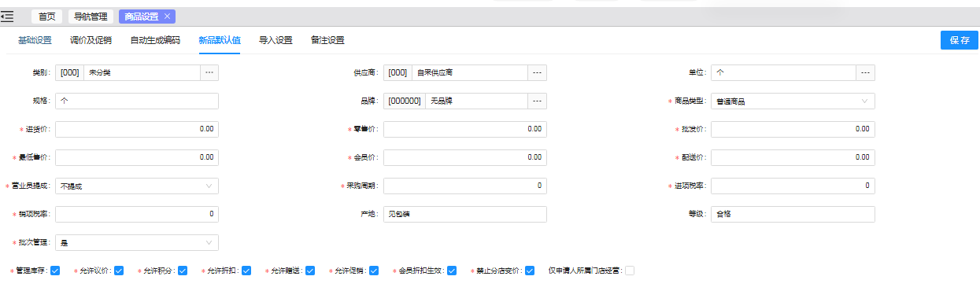This screenshot has width=980, height=291.
Task: Toggle the 允许议价 checkbox
Action: tap(119, 271)
